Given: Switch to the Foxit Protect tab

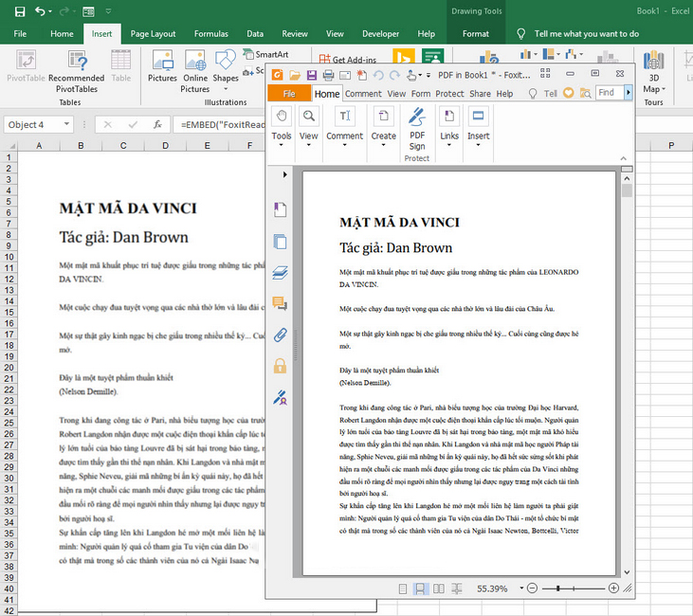Looking at the screenshot, I should (449, 94).
